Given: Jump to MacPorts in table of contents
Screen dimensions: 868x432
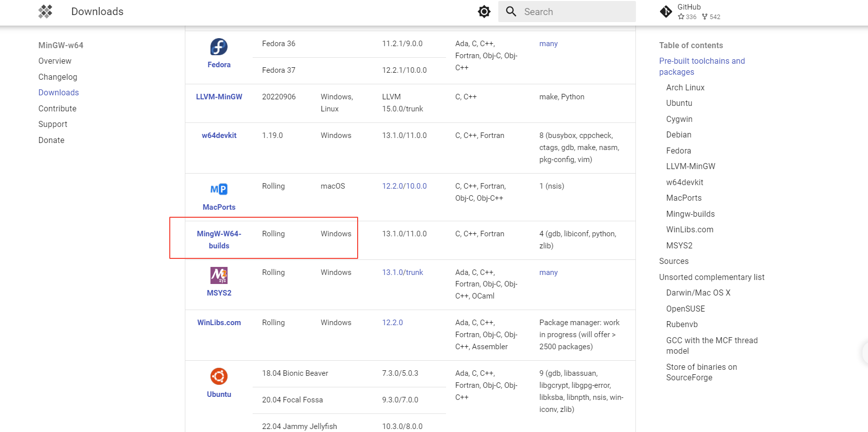Looking at the screenshot, I should coord(684,198).
